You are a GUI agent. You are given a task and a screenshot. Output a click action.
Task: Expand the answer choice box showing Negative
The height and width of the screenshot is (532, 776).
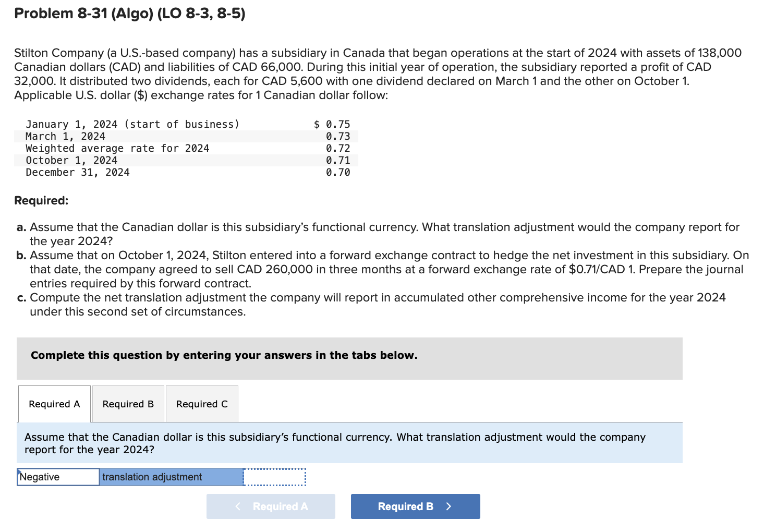[x=58, y=476]
